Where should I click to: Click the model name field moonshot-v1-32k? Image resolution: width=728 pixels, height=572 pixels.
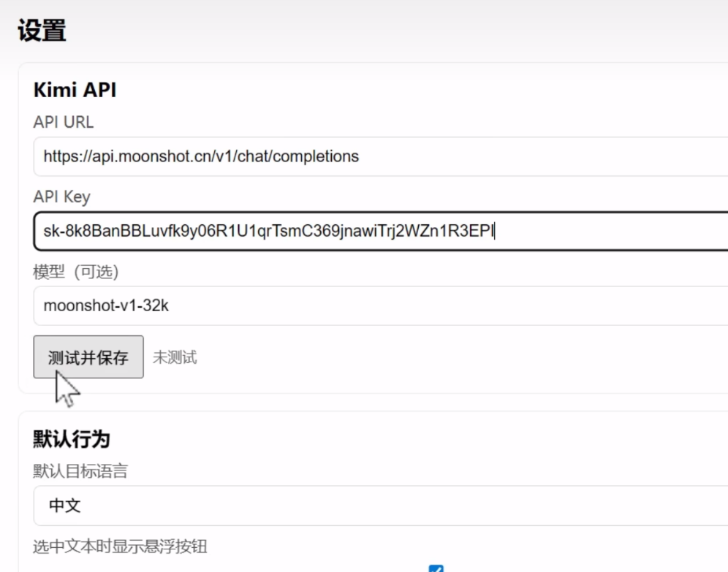381,305
